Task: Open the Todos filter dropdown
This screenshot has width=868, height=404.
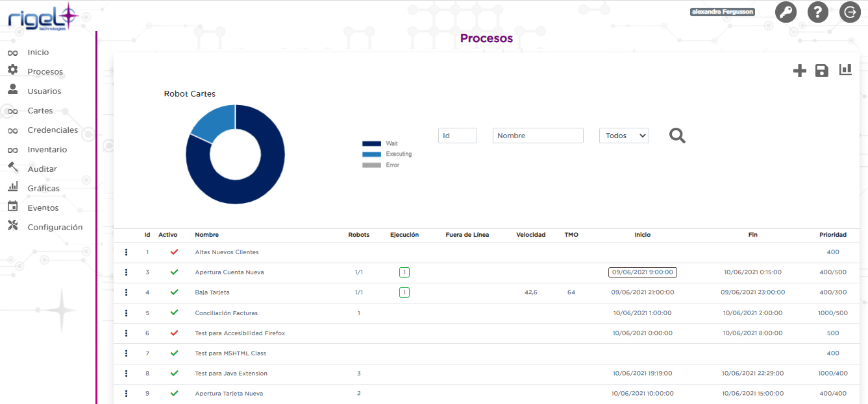Action: click(x=624, y=136)
